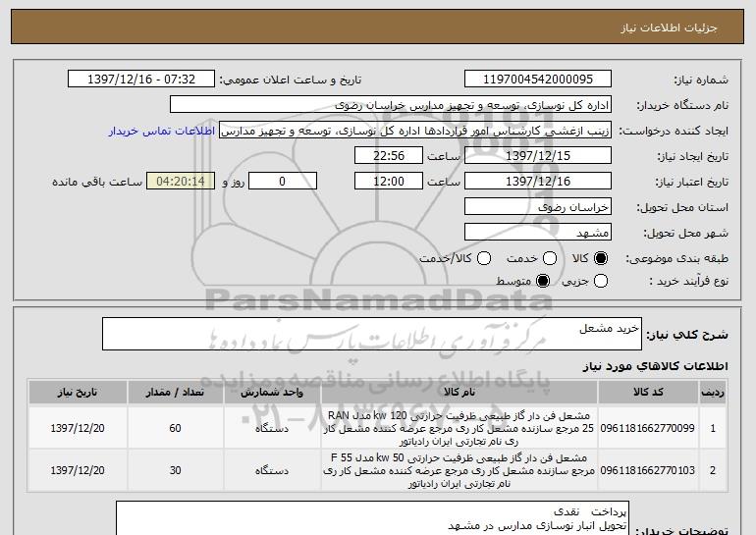
Task: Click the province field خراسان رضوی
Action: tap(538, 207)
